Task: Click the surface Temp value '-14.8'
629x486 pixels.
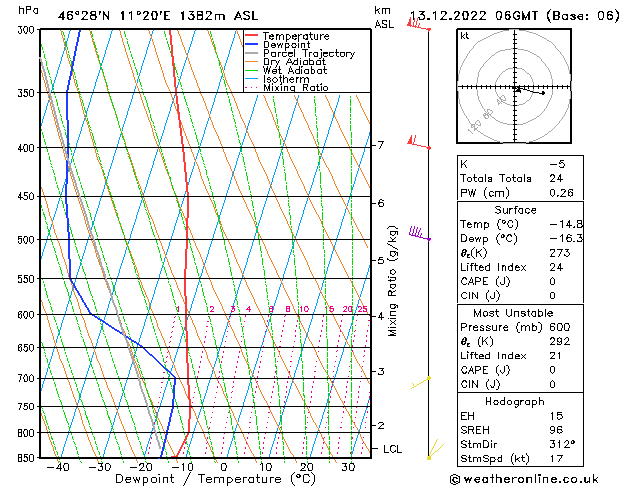Action: click(566, 224)
